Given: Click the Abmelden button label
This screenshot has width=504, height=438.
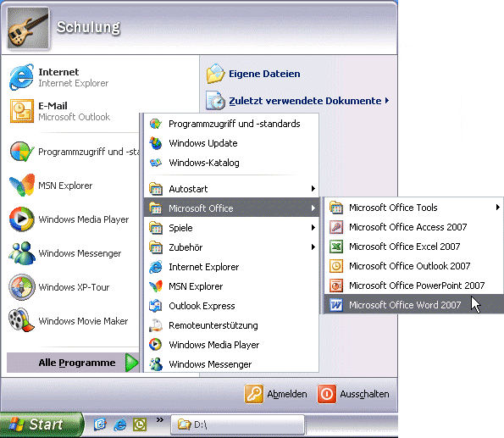Looking at the screenshot, I should (287, 394).
